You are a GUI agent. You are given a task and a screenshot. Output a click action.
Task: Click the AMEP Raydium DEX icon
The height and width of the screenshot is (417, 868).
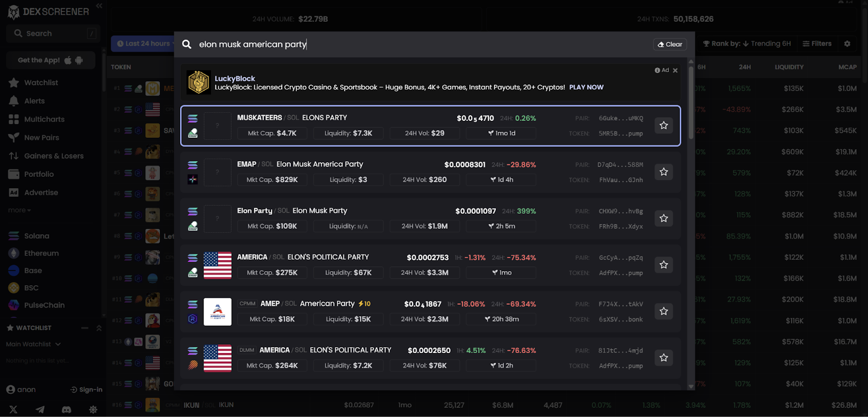[x=193, y=319]
